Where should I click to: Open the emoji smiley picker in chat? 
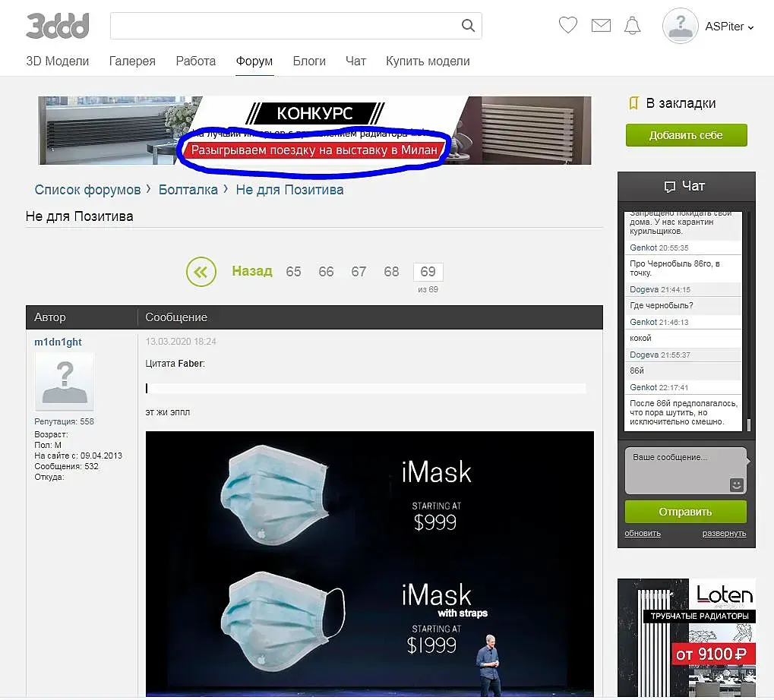coord(737,484)
